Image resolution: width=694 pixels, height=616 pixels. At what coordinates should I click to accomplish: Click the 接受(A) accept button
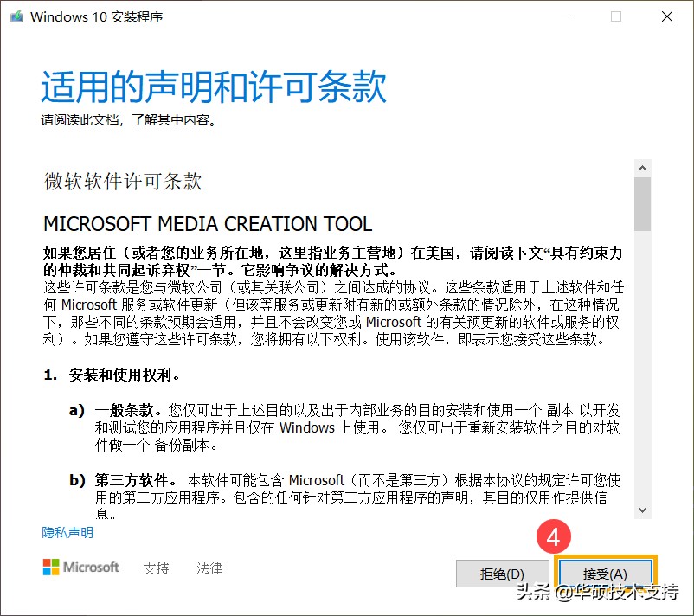coord(605,574)
